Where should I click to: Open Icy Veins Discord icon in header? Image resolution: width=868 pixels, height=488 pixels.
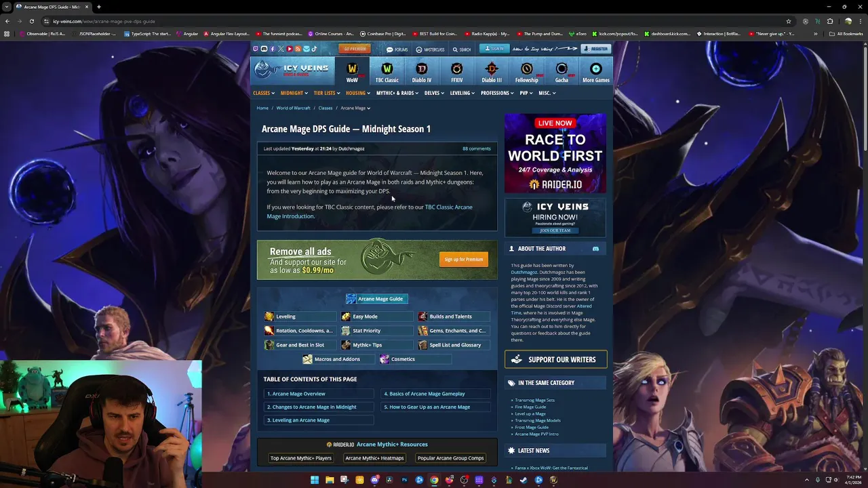(x=264, y=49)
